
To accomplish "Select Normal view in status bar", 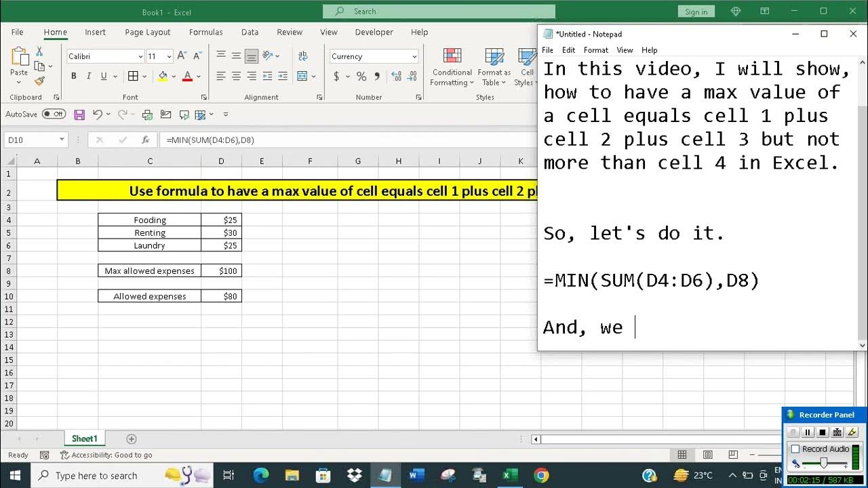I will (682, 455).
